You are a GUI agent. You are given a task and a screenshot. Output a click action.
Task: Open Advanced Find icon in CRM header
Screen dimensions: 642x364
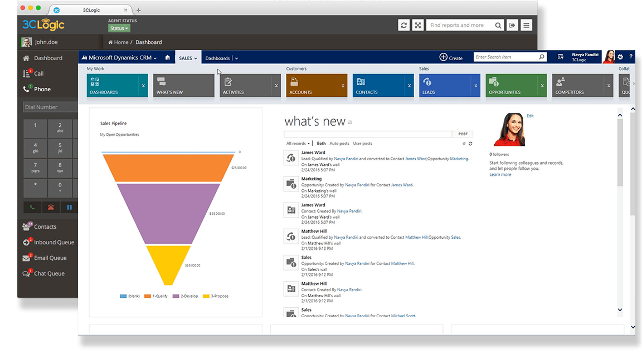tap(561, 57)
